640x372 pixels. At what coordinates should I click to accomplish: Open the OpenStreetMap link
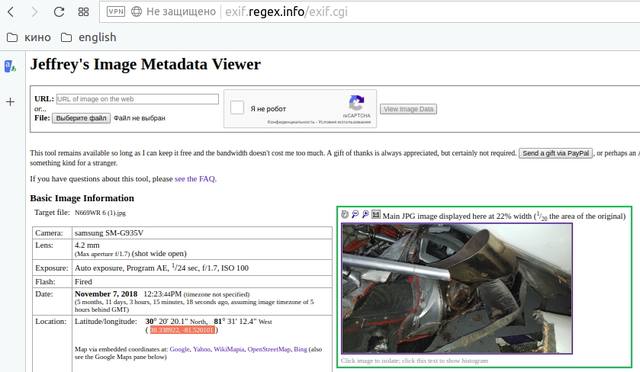(x=269, y=349)
